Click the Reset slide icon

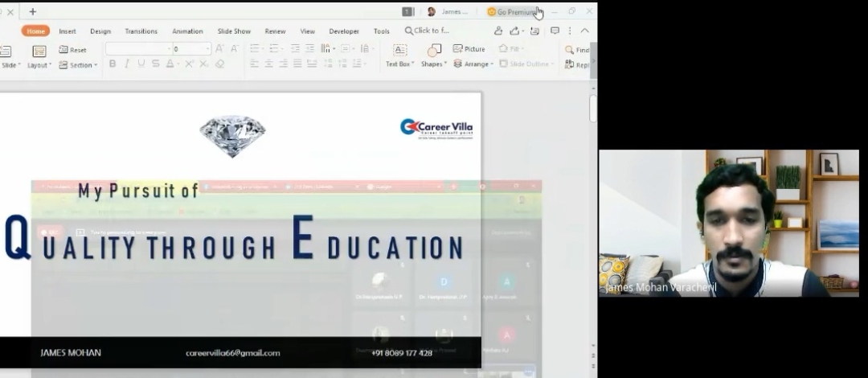(72, 50)
